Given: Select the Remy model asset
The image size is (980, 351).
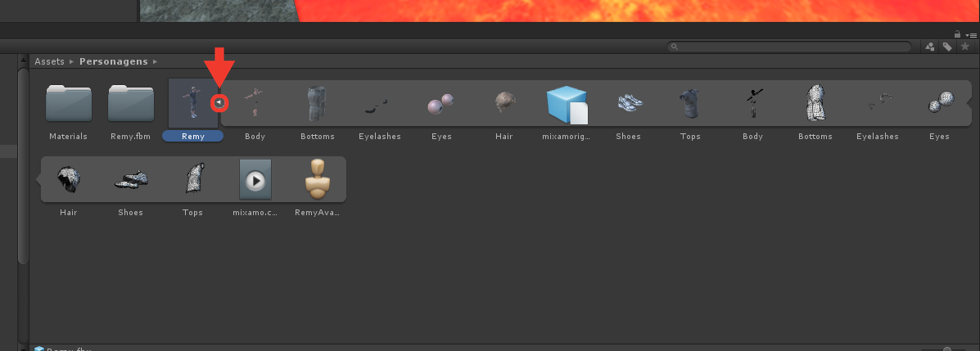Looking at the screenshot, I should [x=193, y=103].
